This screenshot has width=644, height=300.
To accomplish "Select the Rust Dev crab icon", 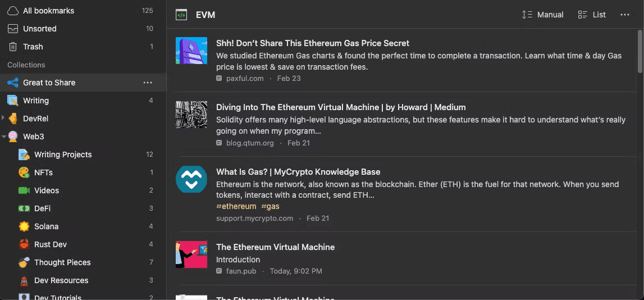I will [24, 244].
